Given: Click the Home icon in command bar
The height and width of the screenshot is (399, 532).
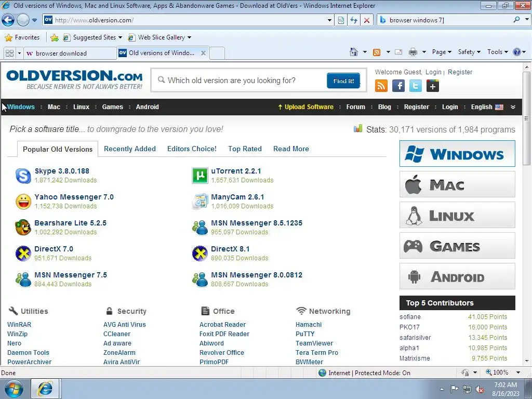Looking at the screenshot, I should tap(353, 52).
